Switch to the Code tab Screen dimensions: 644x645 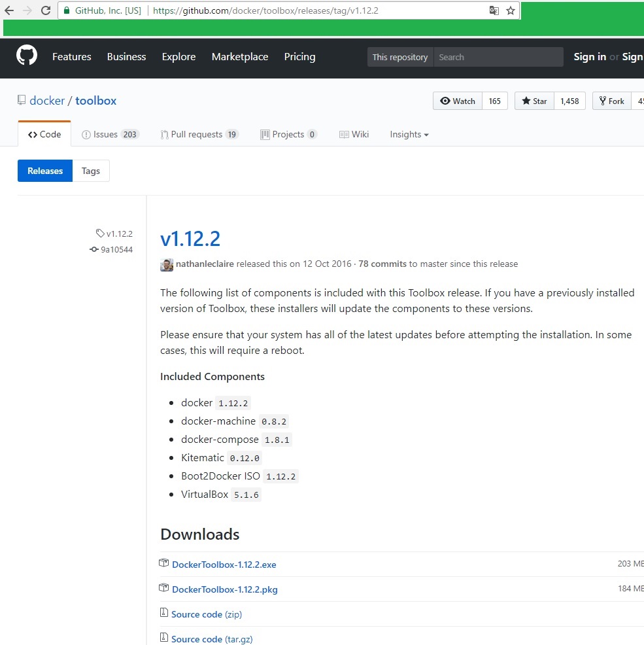[x=44, y=134]
